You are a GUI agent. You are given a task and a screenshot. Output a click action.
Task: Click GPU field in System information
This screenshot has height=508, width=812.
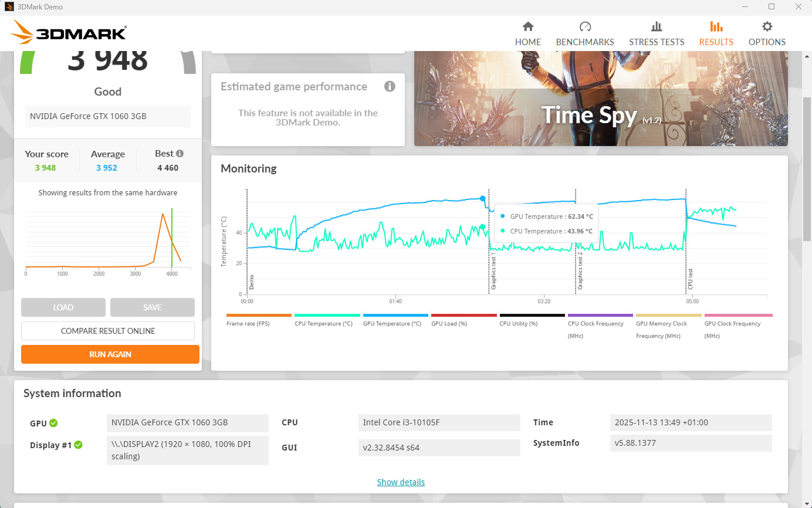point(188,422)
